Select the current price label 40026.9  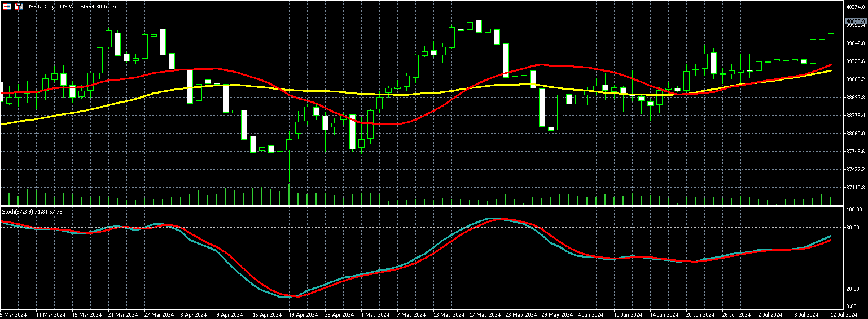click(856, 21)
